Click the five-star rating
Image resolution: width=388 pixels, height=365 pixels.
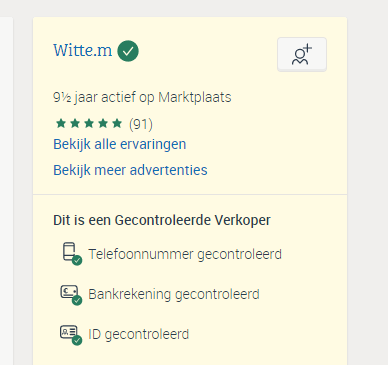[x=89, y=124]
